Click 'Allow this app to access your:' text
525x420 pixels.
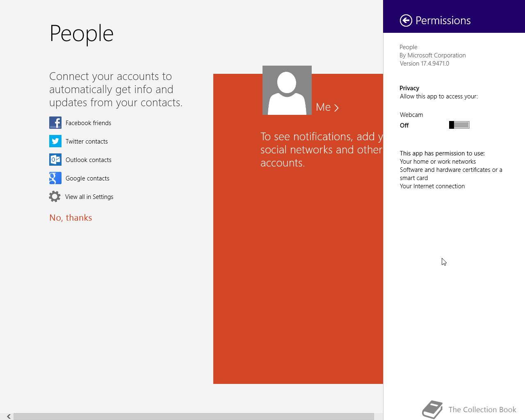pyautogui.click(x=439, y=96)
